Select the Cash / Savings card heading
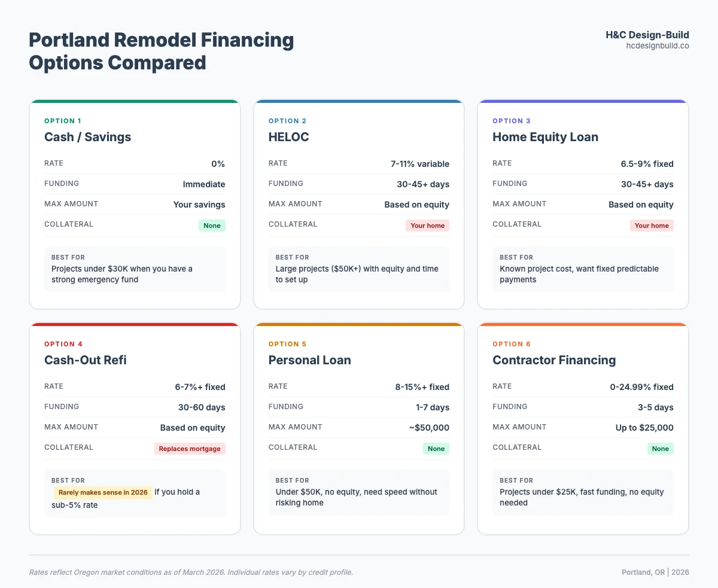 pos(87,137)
